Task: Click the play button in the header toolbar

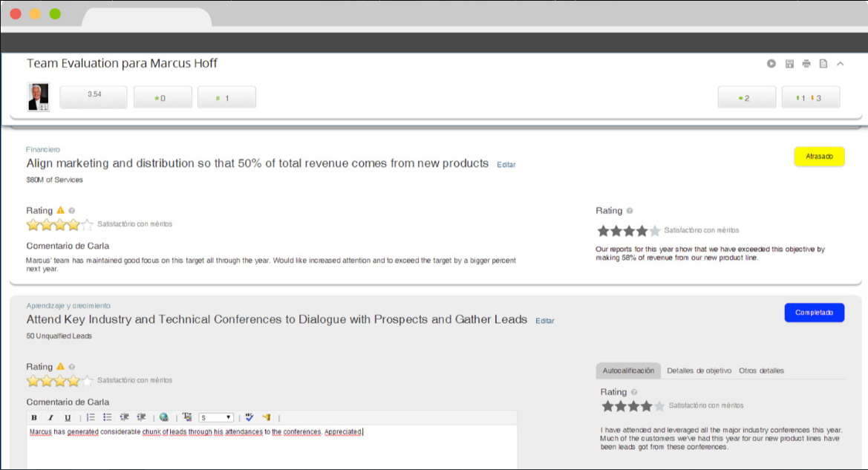Action: (x=771, y=63)
